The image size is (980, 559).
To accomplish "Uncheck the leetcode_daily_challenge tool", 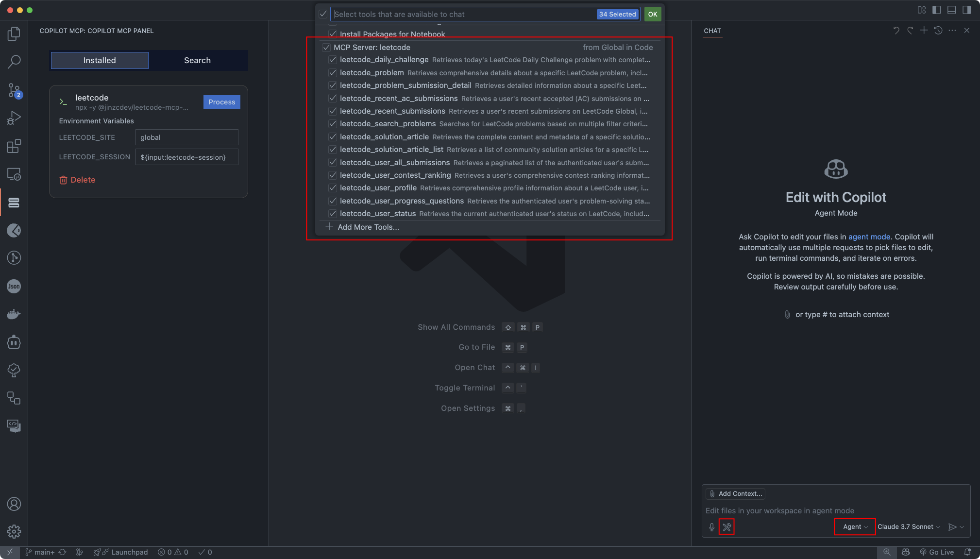I will 333,60.
